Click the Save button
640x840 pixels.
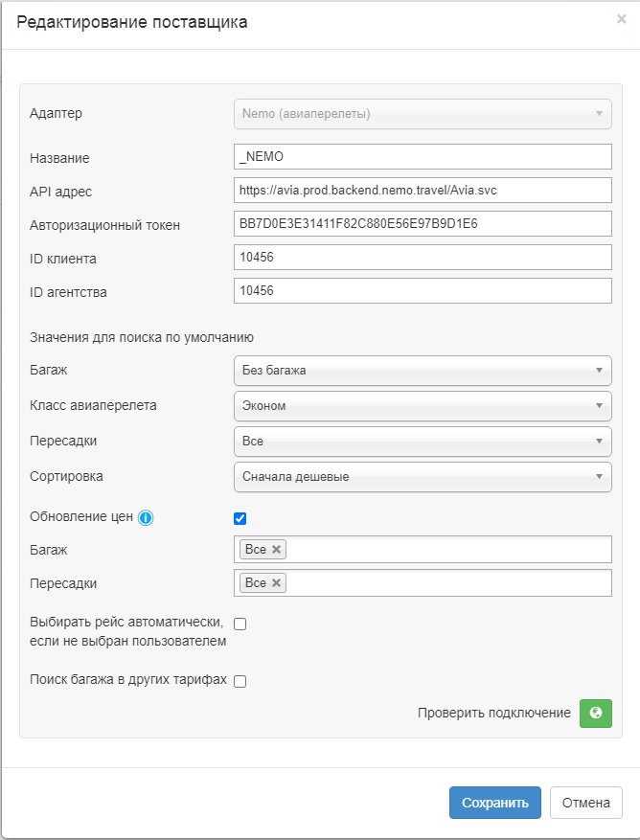pos(494,803)
